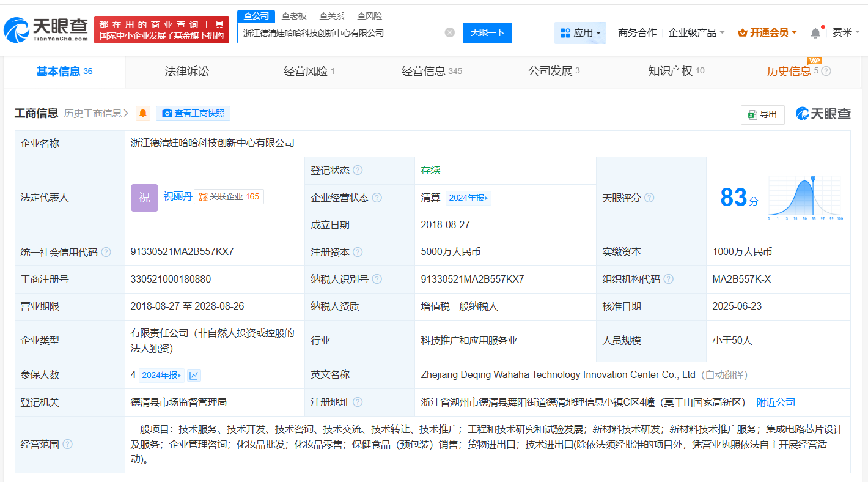This screenshot has height=482, width=868.
Task: Click the Tianyancha watermark logo near 导出
Action: pyautogui.click(x=823, y=114)
